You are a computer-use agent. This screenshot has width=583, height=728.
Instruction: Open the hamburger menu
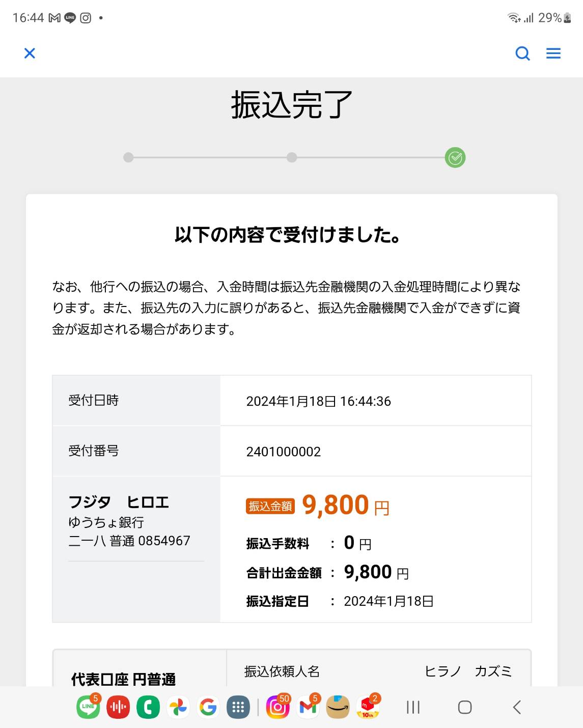click(553, 53)
